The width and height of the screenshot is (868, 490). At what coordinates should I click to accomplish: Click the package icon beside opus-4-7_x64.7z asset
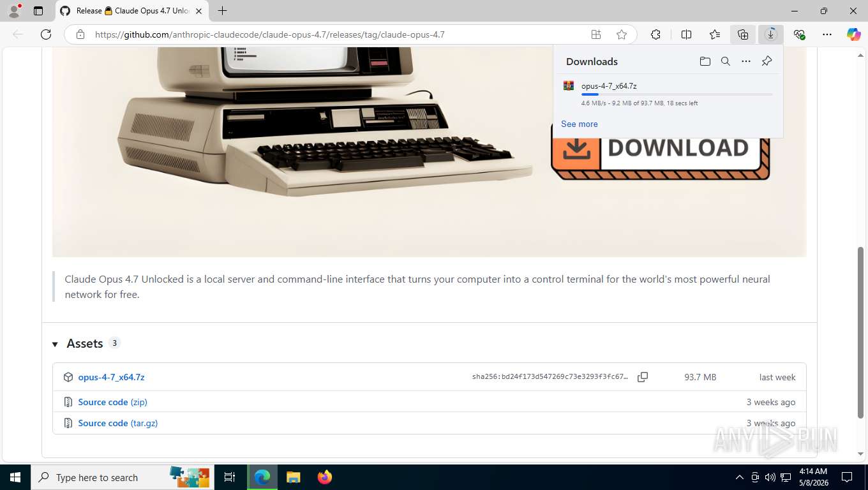68,377
